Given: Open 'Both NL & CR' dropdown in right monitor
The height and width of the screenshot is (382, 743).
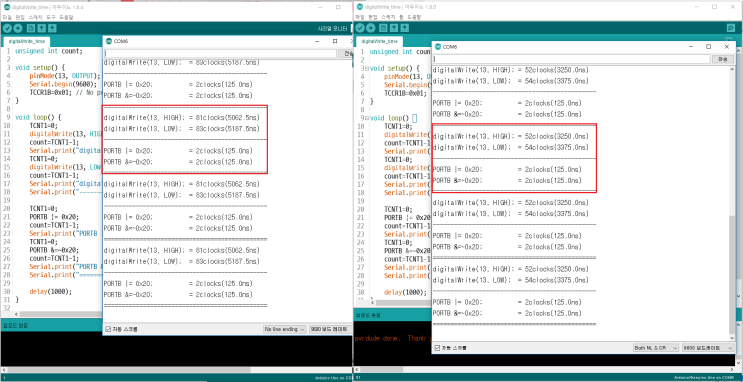Looking at the screenshot, I should pyautogui.click(x=656, y=348).
